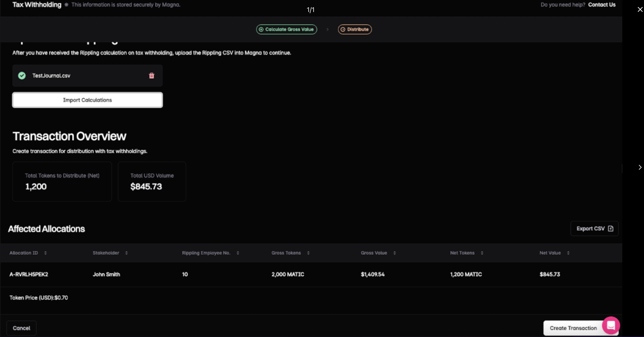
Task: Sort by Allocation ID column arrows
Action: pos(45,253)
